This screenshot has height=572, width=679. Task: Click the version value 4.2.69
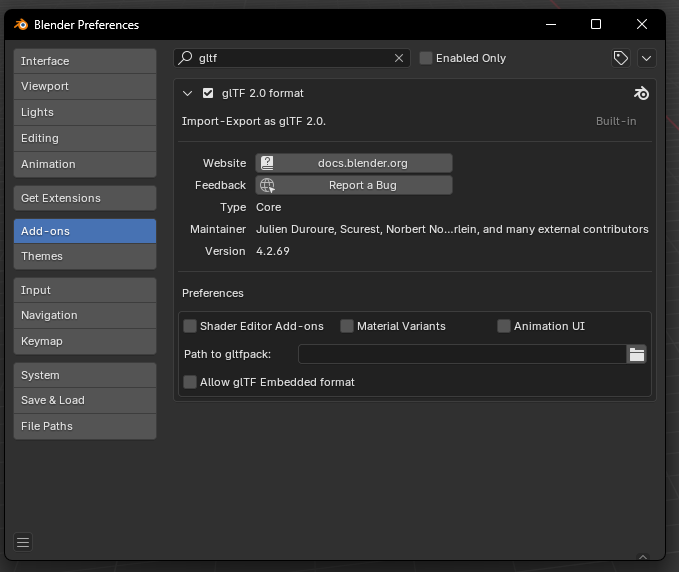[x=273, y=251]
